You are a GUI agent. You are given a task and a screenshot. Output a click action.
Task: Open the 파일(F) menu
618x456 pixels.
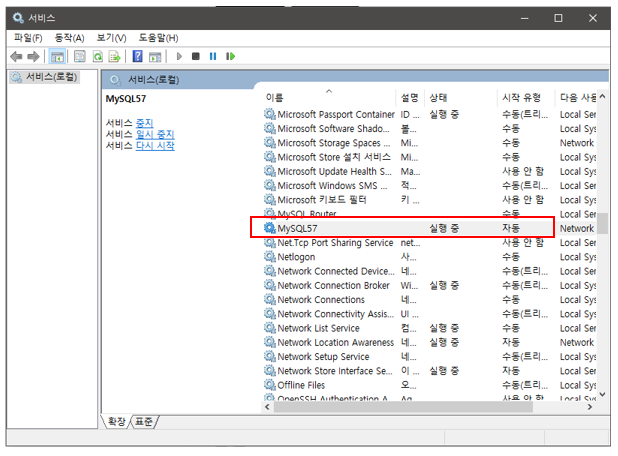tap(28, 38)
